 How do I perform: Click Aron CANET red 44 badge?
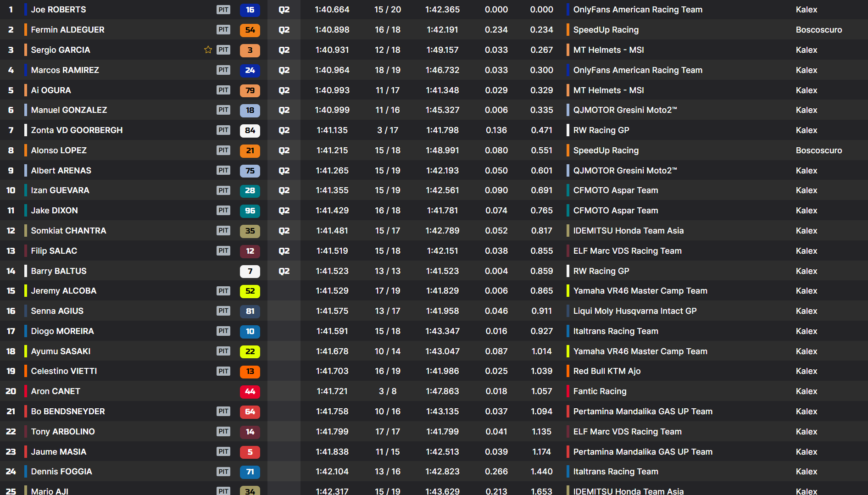coord(250,391)
